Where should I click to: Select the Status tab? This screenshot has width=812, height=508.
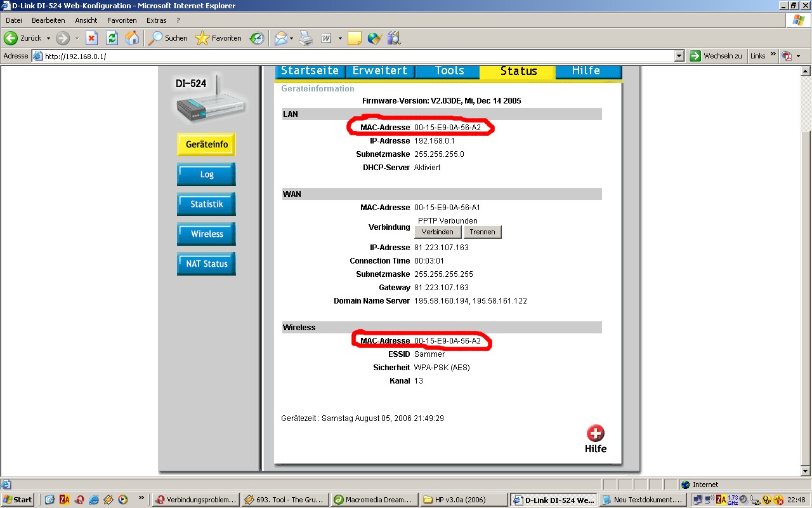tap(518, 72)
